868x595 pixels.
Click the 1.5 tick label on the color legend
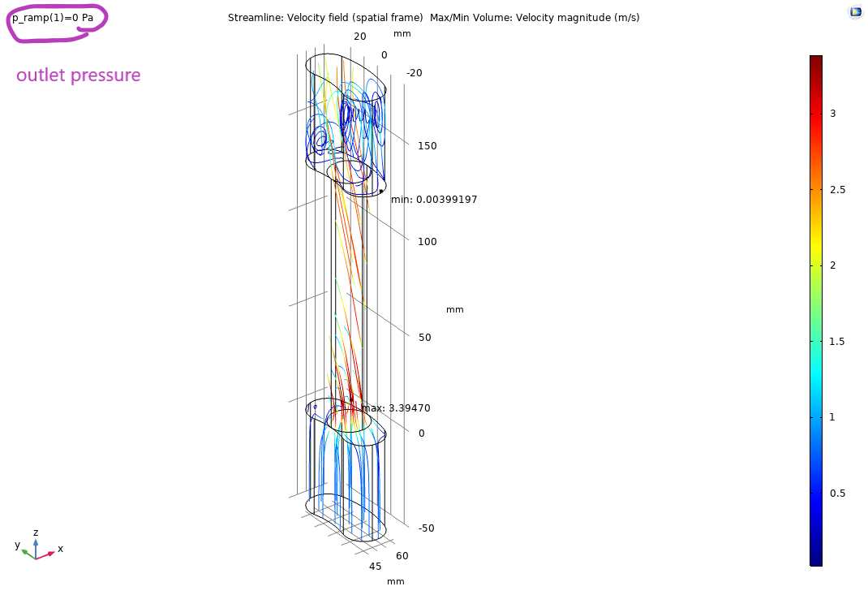837,342
